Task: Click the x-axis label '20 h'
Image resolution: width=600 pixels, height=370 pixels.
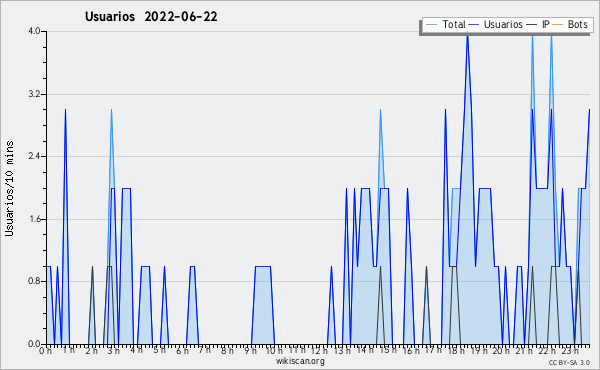Action: pyautogui.click(x=501, y=350)
